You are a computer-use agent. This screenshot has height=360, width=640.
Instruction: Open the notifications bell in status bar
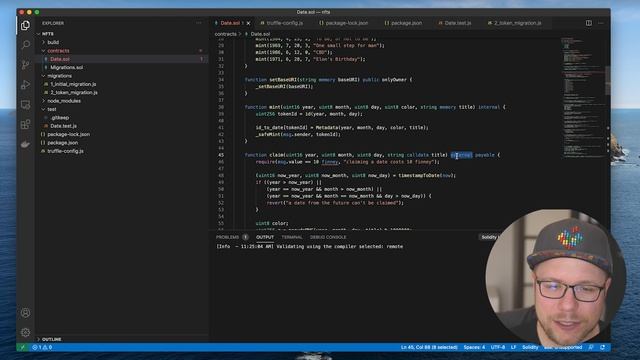(602, 347)
